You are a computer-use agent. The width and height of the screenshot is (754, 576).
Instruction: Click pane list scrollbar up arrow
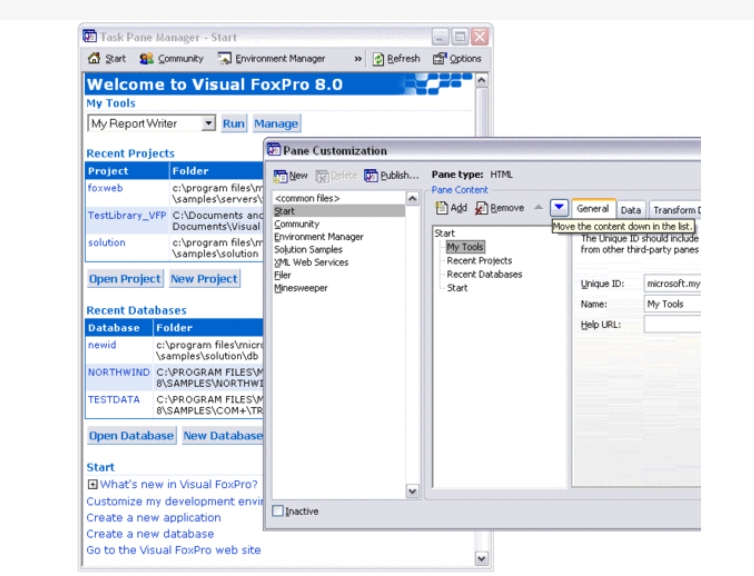413,199
